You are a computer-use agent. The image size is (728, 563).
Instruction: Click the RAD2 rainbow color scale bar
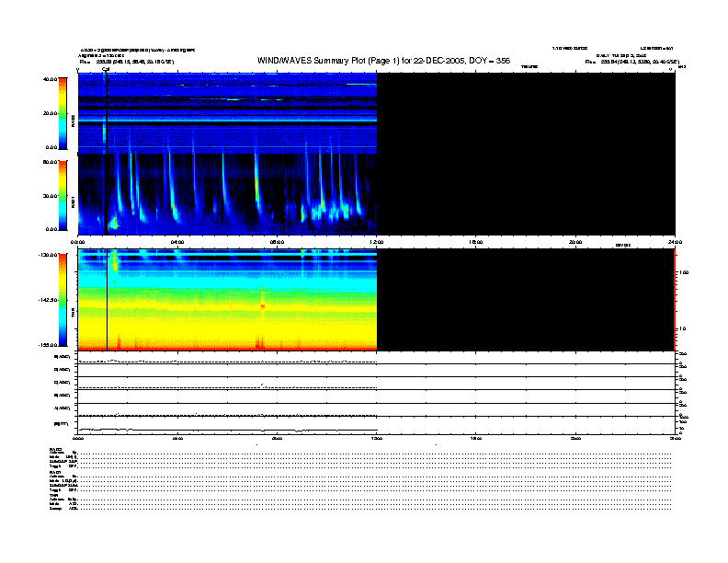pyautogui.click(x=63, y=113)
